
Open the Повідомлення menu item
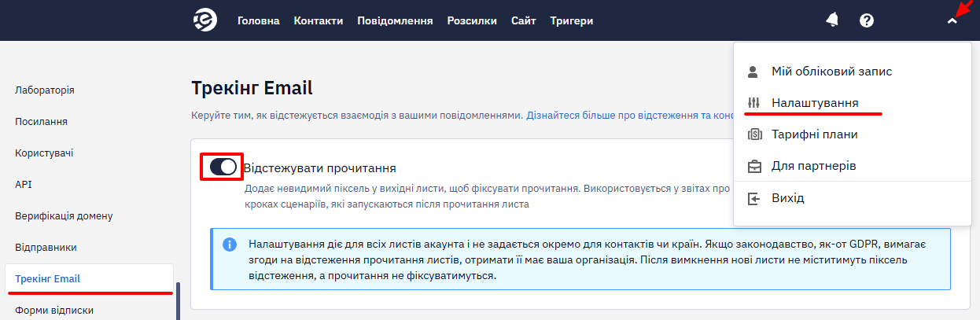pos(395,21)
